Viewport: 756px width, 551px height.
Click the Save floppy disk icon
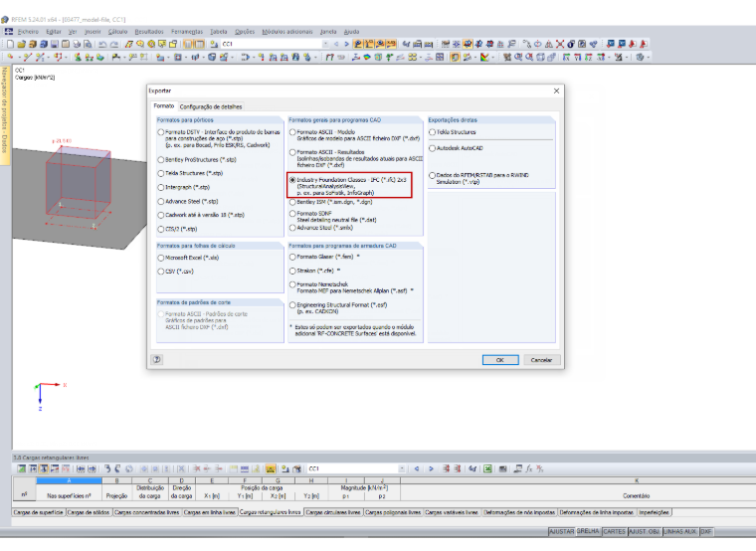click(55, 44)
